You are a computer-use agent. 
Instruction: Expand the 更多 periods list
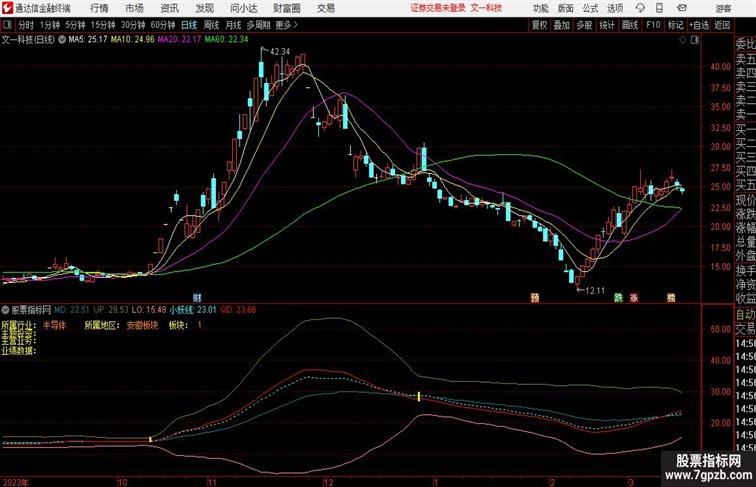tap(286, 25)
